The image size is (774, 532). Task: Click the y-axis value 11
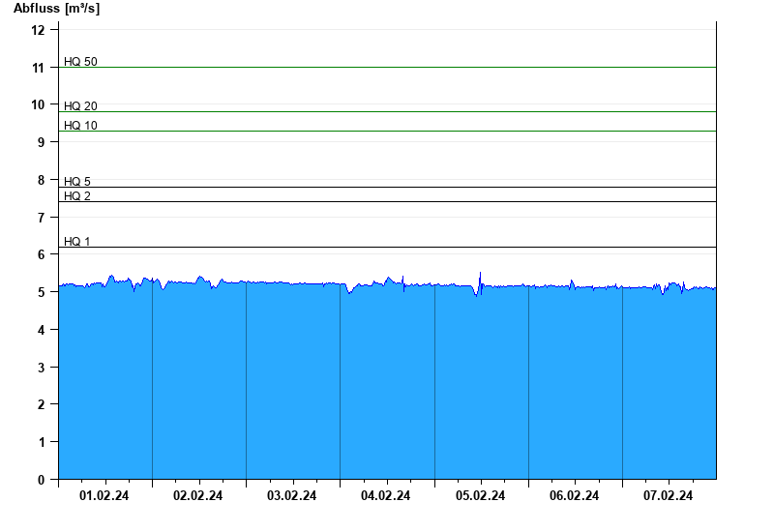pyautogui.click(x=38, y=68)
